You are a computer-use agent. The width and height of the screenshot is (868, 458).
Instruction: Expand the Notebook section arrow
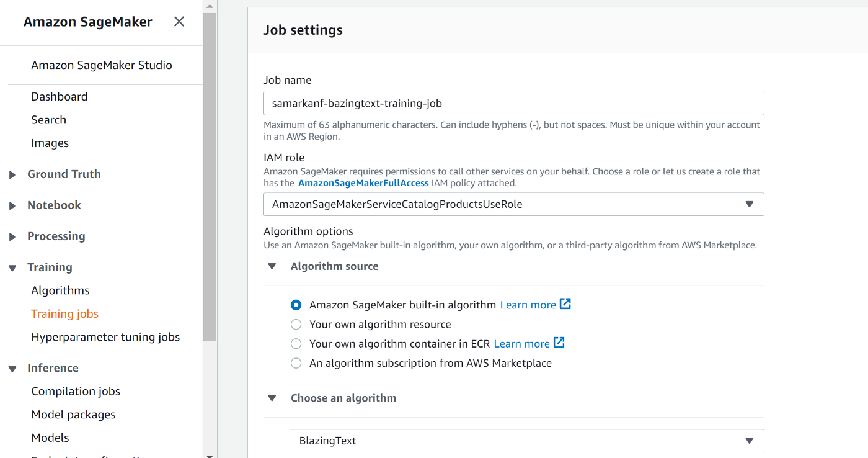(12, 206)
